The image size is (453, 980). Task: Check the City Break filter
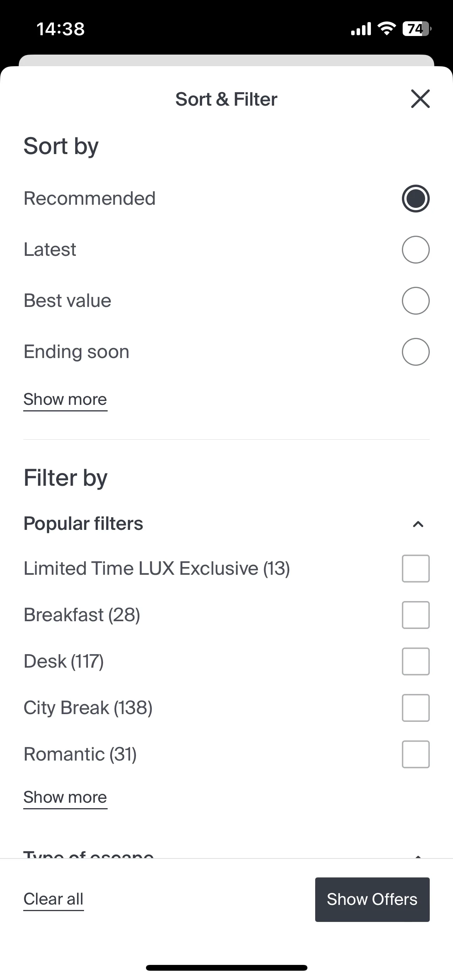[x=415, y=708]
